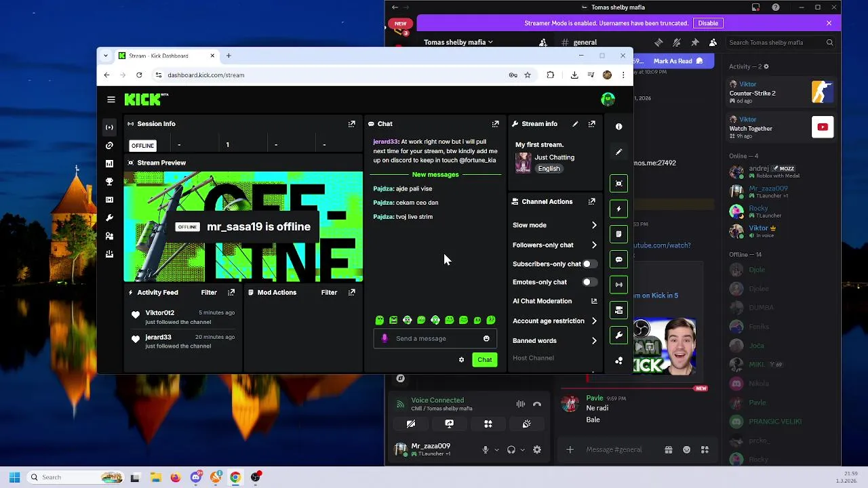Open the Kick sidebar video clips icon
Image resolution: width=868 pixels, height=488 pixels.
[x=109, y=200]
